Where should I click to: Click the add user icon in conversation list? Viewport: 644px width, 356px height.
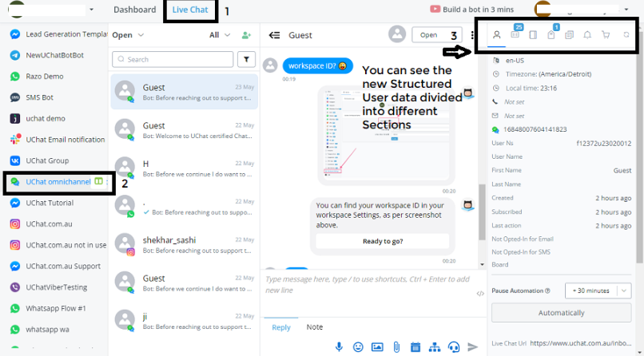click(246, 36)
